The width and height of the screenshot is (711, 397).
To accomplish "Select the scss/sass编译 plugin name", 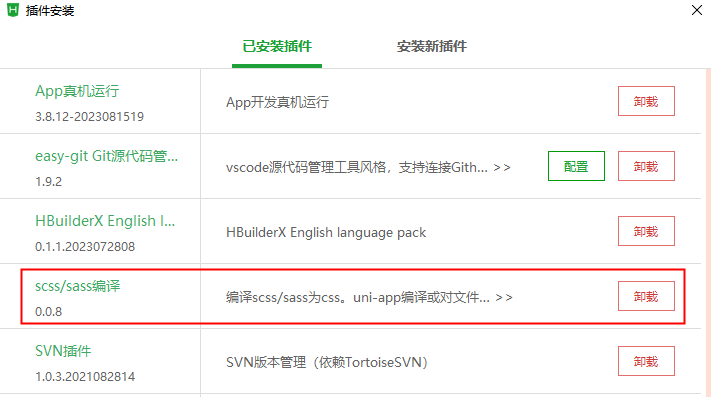I will click(78, 286).
